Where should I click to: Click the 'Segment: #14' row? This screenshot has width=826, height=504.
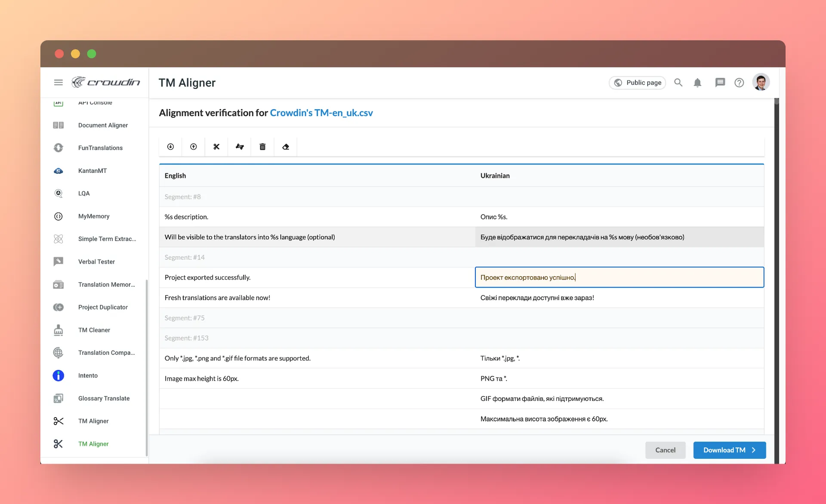(462, 257)
